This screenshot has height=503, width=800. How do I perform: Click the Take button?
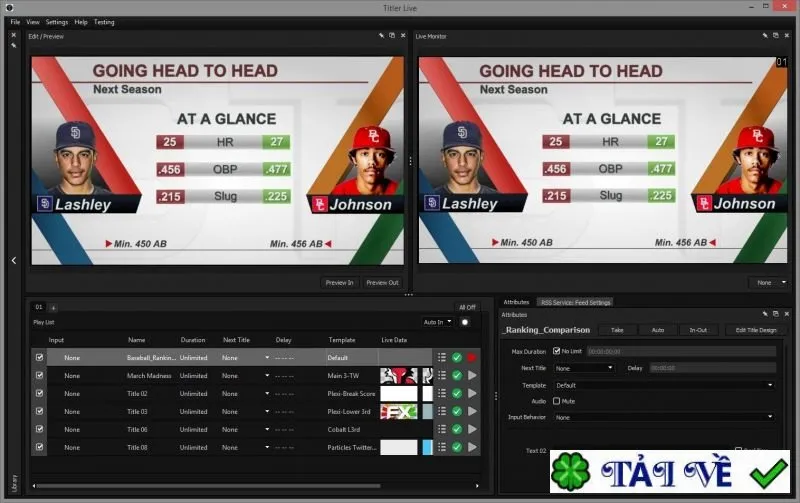click(x=617, y=330)
